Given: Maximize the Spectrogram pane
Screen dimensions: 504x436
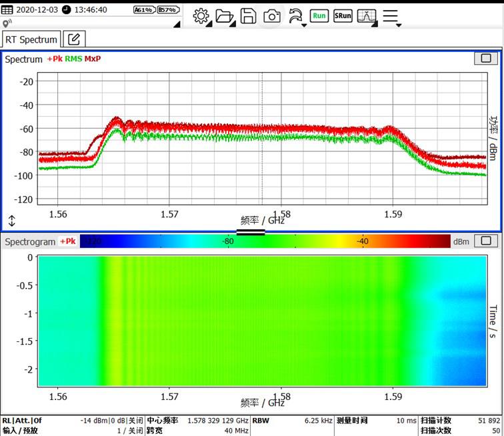Looking at the screenshot, I should 485,241.
